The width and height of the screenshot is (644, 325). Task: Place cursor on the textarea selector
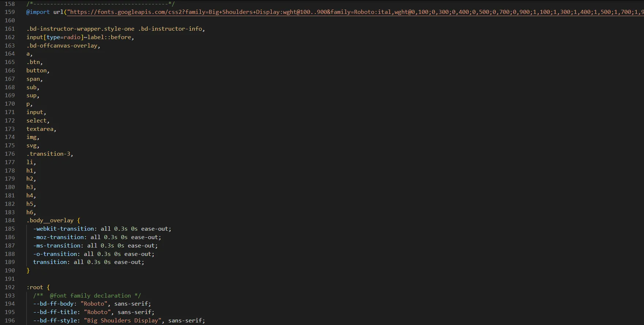[x=40, y=129]
